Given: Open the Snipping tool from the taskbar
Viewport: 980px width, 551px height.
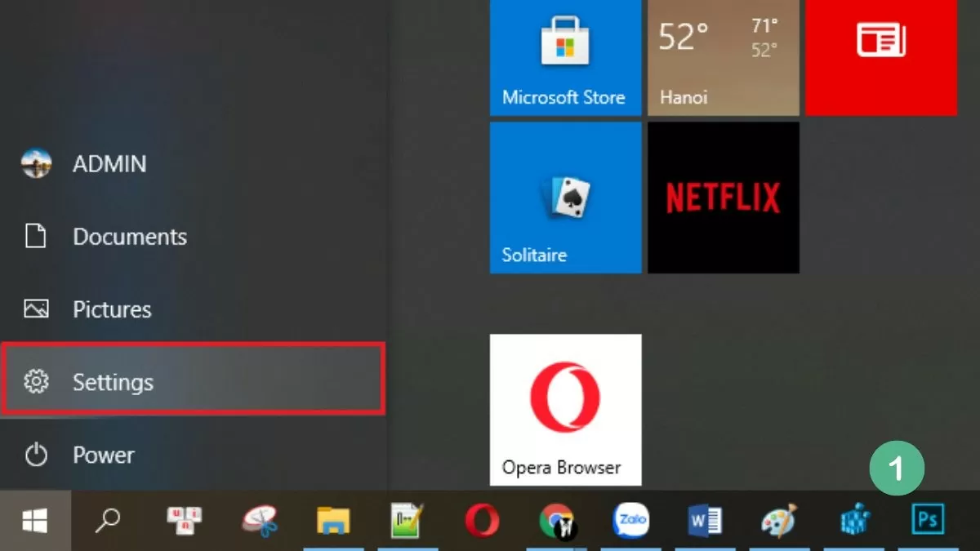Looking at the screenshot, I should [261, 520].
